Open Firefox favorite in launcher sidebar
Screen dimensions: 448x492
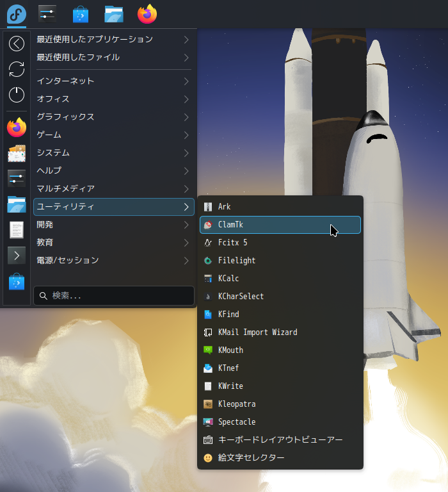click(17, 127)
